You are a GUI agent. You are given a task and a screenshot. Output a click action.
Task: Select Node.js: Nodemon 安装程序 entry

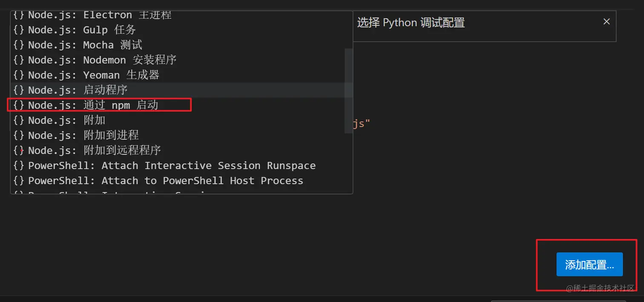tap(102, 60)
